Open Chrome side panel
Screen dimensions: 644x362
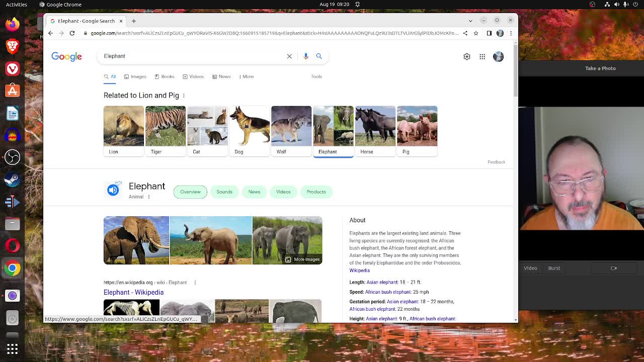(x=489, y=33)
